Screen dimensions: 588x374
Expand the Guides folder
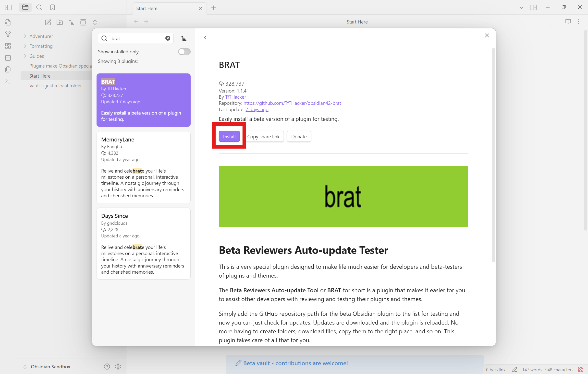25,56
